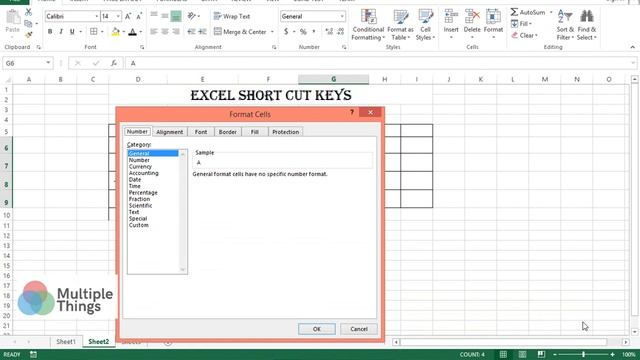Screen dimensions: 640x360
Task: Click the Help question mark in dialog
Action: (352, 112)
